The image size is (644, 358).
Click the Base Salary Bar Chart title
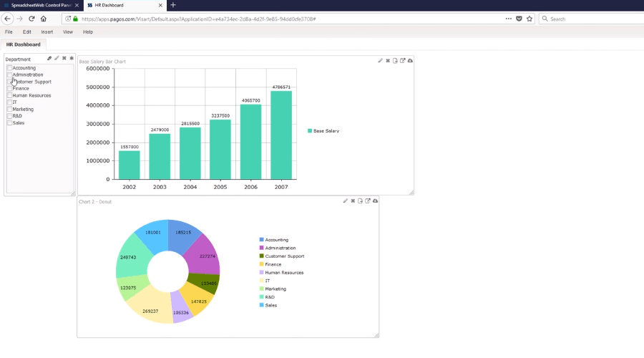pyautogui.click(x=102, y=62)
